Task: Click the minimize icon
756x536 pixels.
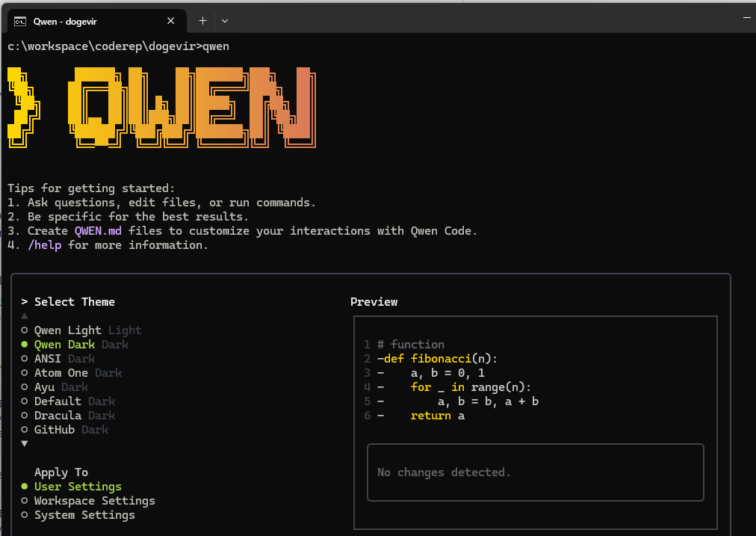Action: pos(746,16)
